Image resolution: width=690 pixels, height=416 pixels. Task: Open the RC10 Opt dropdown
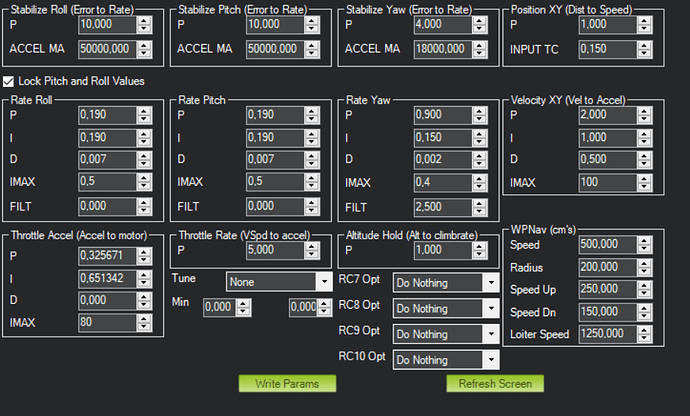[446, 360]
